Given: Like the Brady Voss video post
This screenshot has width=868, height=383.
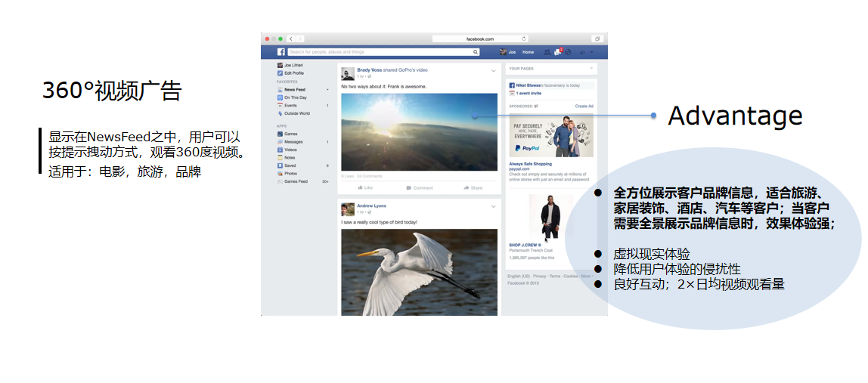Looking at the screenshot, I should pyautogui.click(x=365, y=187).
